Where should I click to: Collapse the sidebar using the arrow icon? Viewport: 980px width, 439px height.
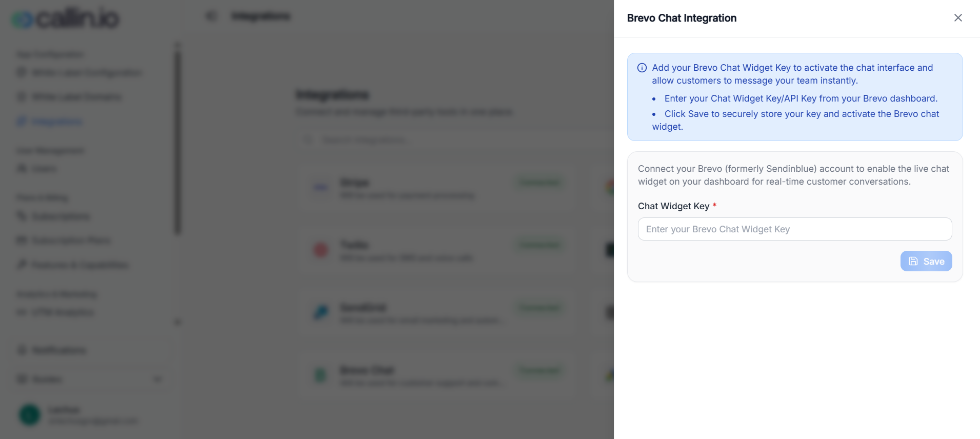[210, 15]
